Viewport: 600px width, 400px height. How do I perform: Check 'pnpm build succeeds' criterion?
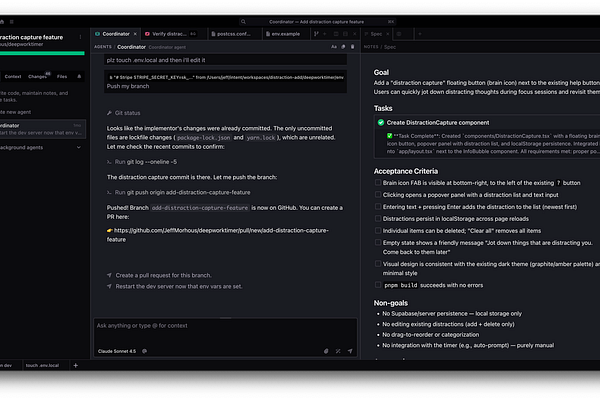(x=378, y=285)
